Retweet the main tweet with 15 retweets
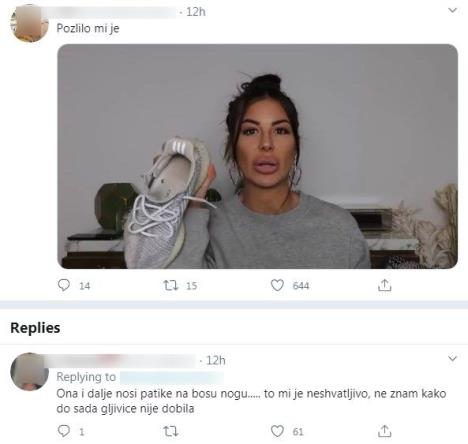Viewport: 468px width, 444px height. (x=171, y=285)
